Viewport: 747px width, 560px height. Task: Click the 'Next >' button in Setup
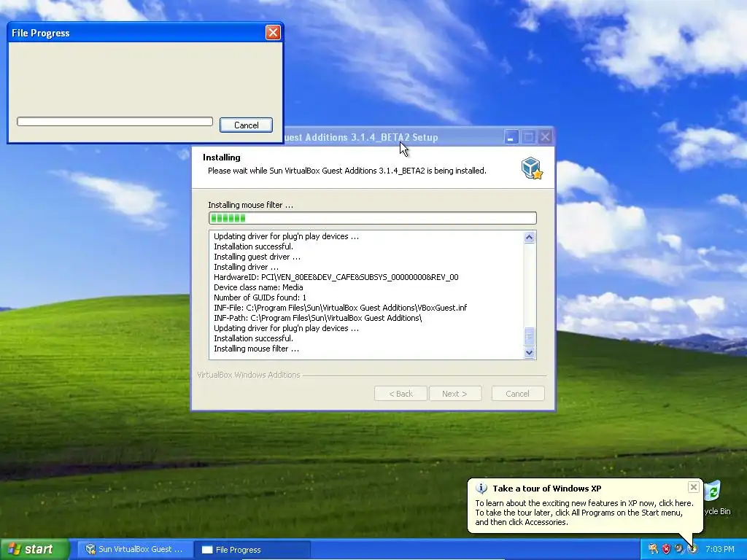coord(455,394)
